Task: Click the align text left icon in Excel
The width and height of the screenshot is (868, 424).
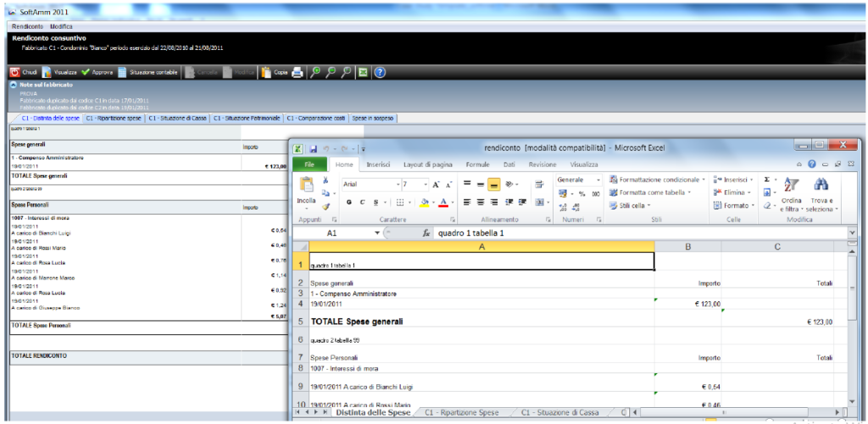Action: (x=467, y=202)
